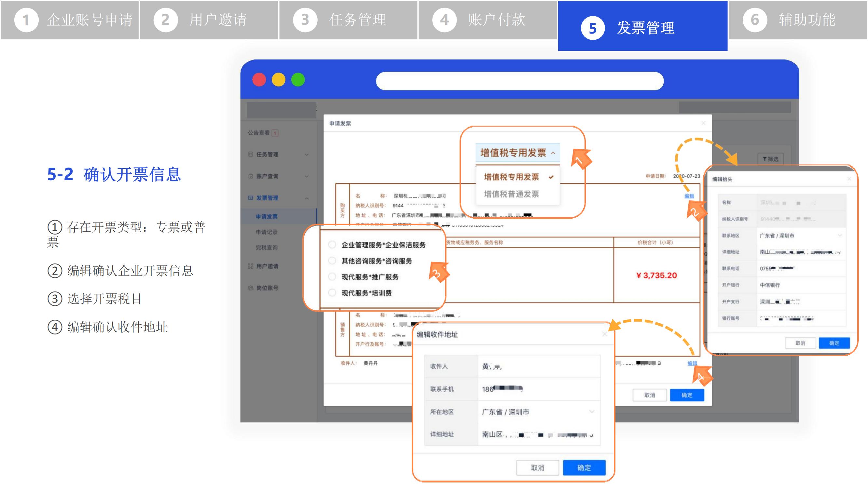
Task: Choose 增值税普通发票 from the list
Action: [x=511, y=194]
